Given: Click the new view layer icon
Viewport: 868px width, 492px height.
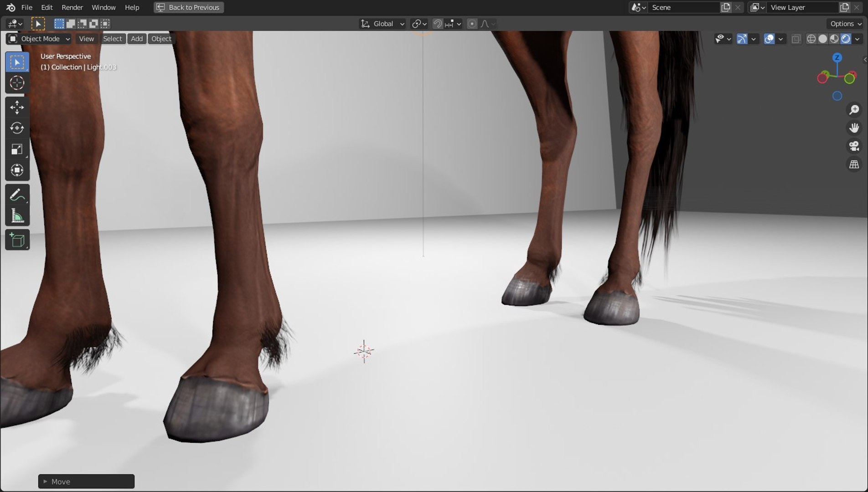Looking at the screenshot, I should tap(844, 7).
